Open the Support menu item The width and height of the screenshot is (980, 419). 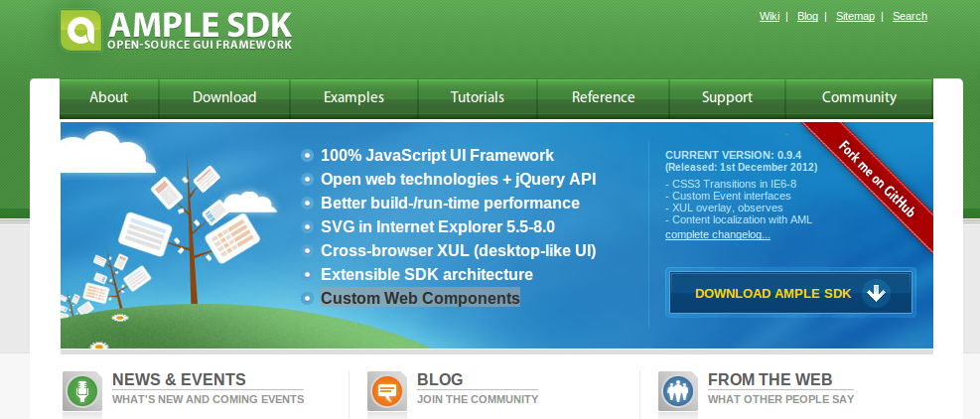(727, 97)
